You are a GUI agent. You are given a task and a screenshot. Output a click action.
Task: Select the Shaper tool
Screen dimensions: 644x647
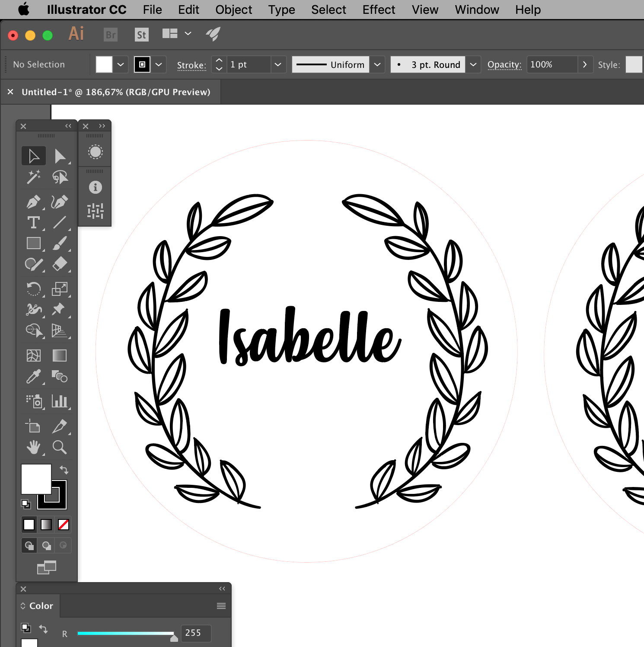(34, 264)
